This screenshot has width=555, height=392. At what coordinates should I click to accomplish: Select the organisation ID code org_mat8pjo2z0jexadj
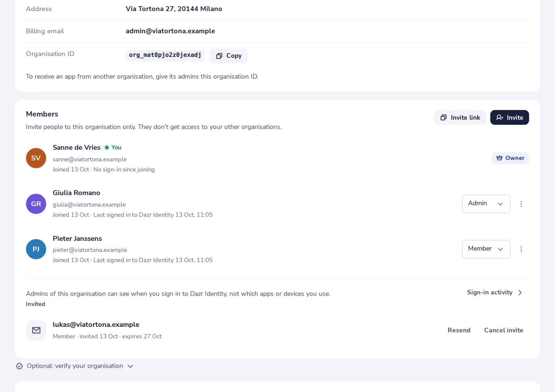point(165,55)
